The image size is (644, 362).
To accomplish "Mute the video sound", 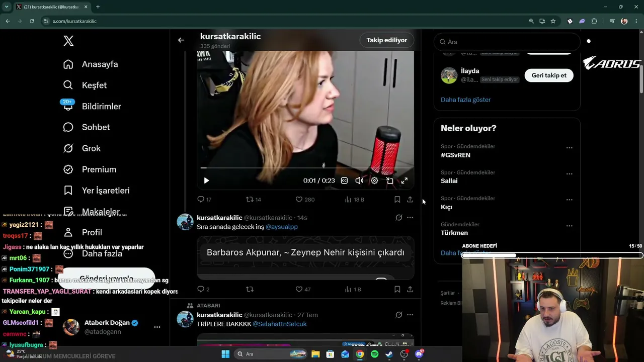I will 359,180.
